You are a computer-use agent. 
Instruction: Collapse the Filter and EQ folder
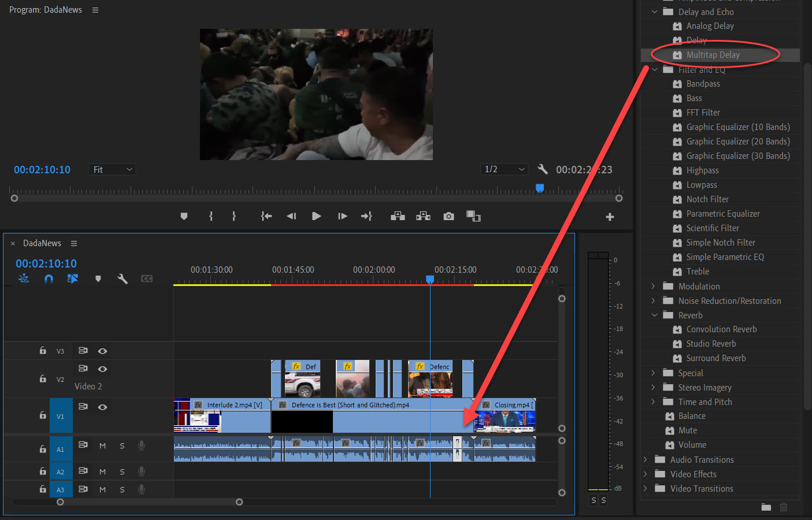[x=654, y=69]
